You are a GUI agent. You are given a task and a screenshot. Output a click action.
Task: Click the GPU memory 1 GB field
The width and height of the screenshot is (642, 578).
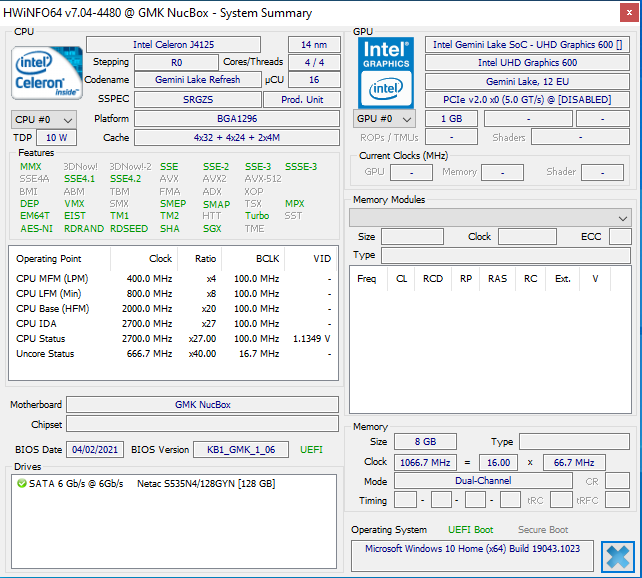(x=451, y=119)
